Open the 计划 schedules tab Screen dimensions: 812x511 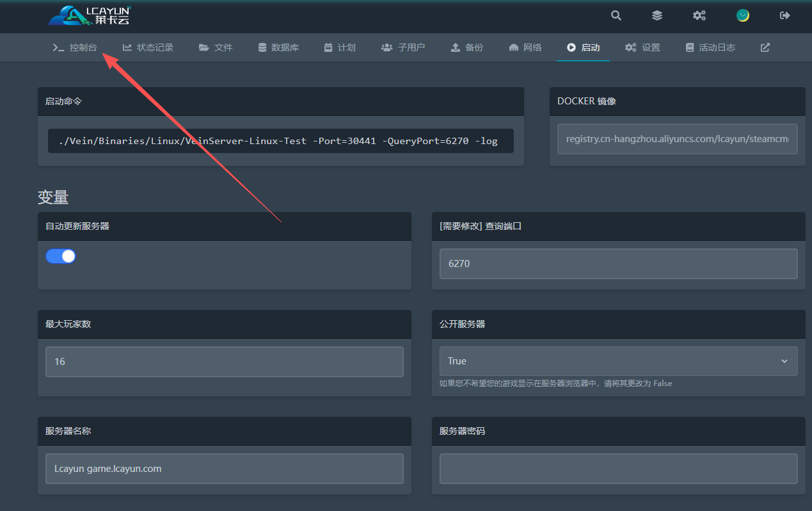coord(339,47)
